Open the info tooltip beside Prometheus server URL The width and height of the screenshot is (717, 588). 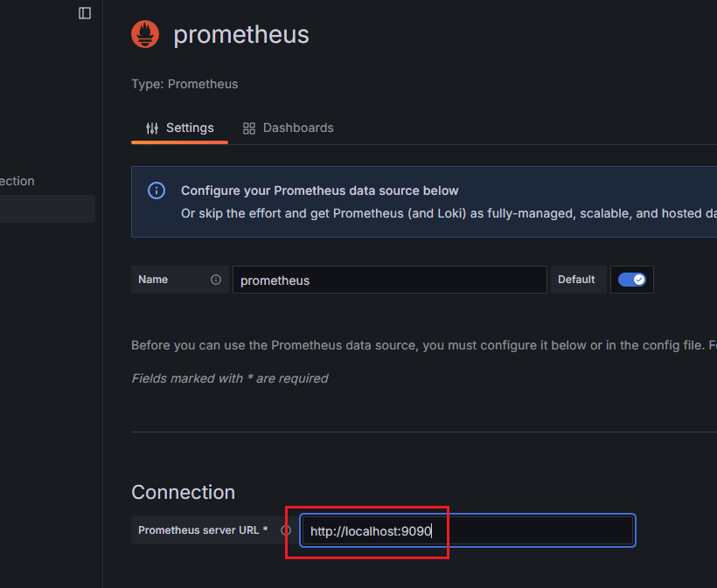(x=286, y=530)
